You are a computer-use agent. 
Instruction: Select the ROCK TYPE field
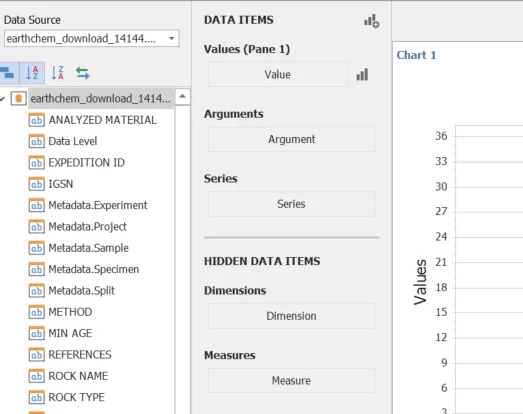coord(76,398)
